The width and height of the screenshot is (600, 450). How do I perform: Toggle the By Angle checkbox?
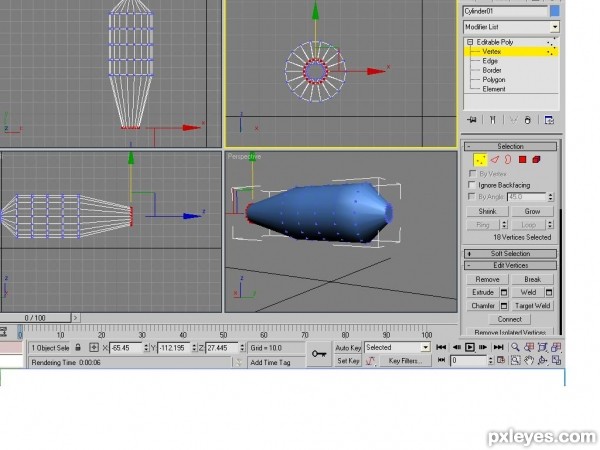point(472,196)
